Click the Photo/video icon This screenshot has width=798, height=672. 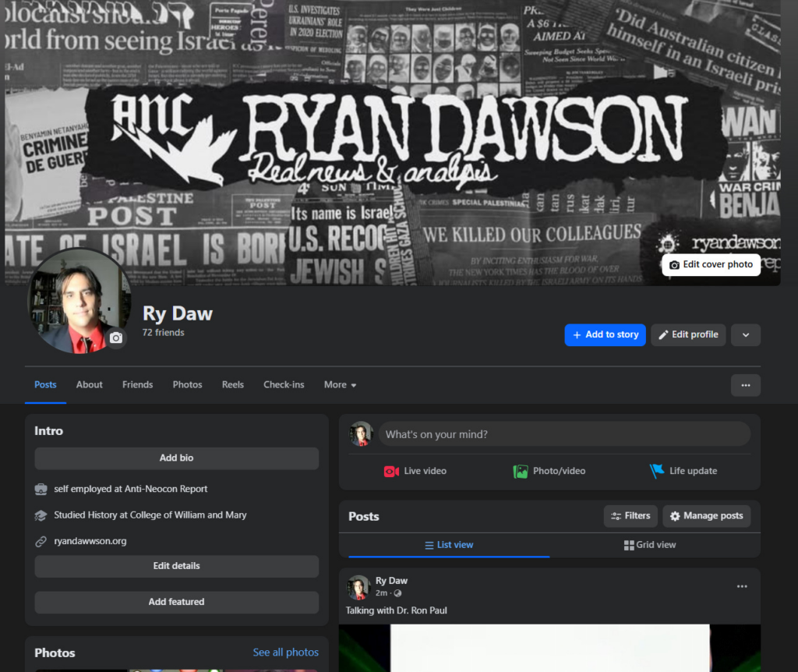(521, 471)
